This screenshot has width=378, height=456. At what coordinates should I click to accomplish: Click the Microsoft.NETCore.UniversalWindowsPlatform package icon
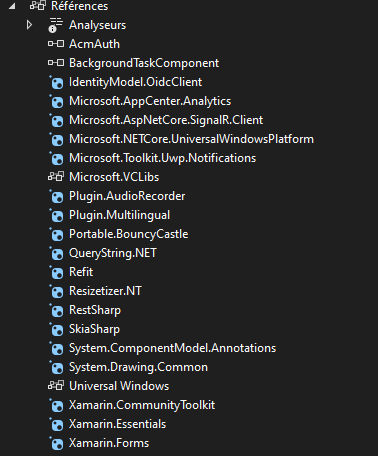coord(57,139)
